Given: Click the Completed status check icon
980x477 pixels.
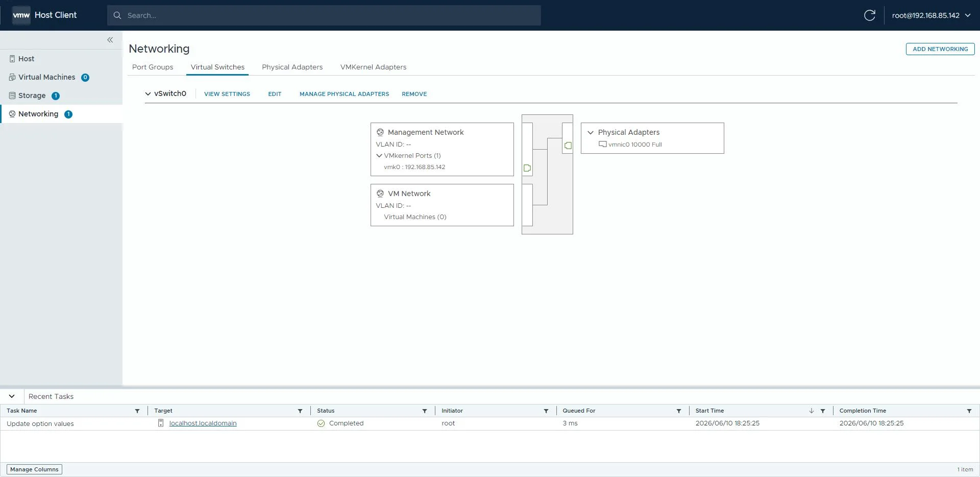Looking at the screenshot, I should [x=321, y=423].
